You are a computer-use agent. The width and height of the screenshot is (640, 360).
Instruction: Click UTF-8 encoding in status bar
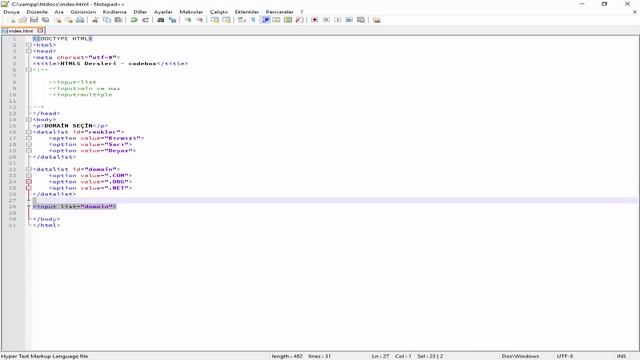coord(565,356)
